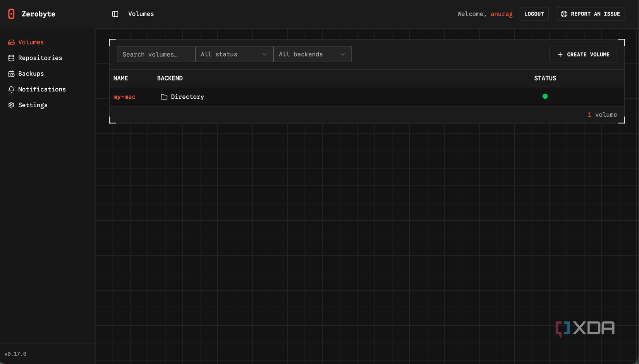Open Settings via the gear icon
The image size is (639, 364).
point(11,105)
